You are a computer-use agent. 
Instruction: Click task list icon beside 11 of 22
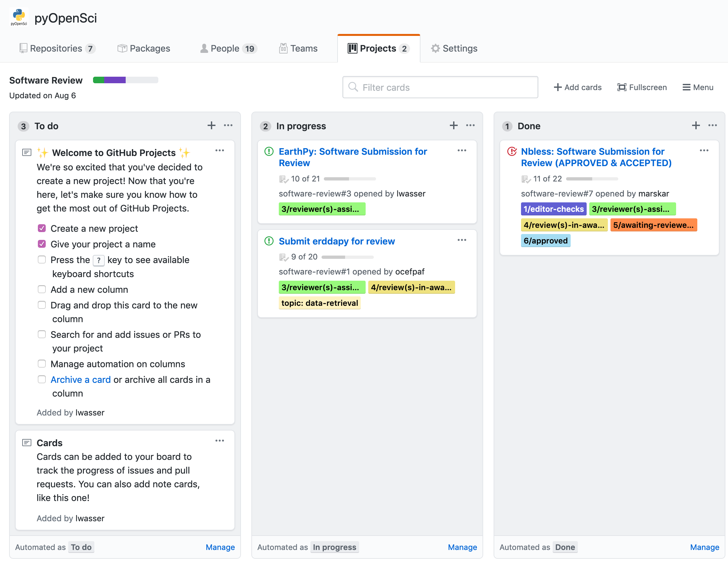point(526,179)
